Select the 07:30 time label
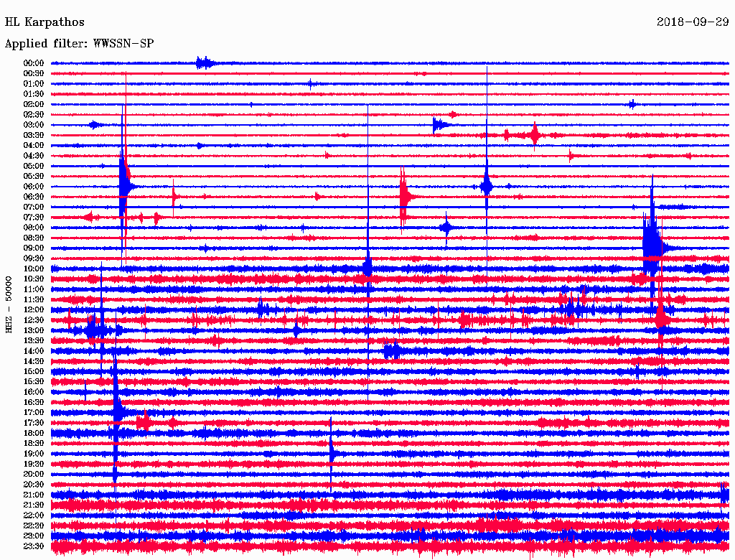This screenshot has width=735, height=560. 34,217
